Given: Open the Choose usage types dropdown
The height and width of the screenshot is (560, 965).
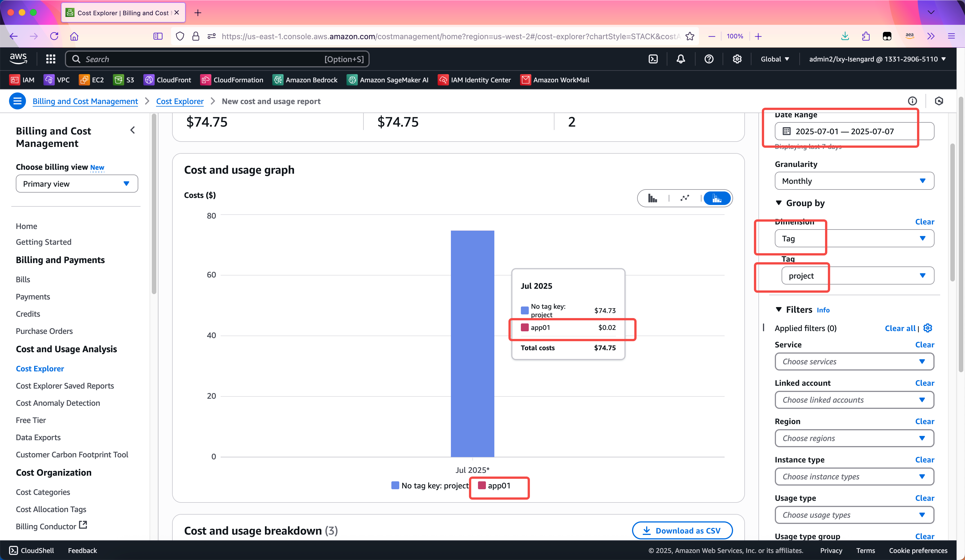Looking at the screenshot, I should coord(854,515).
